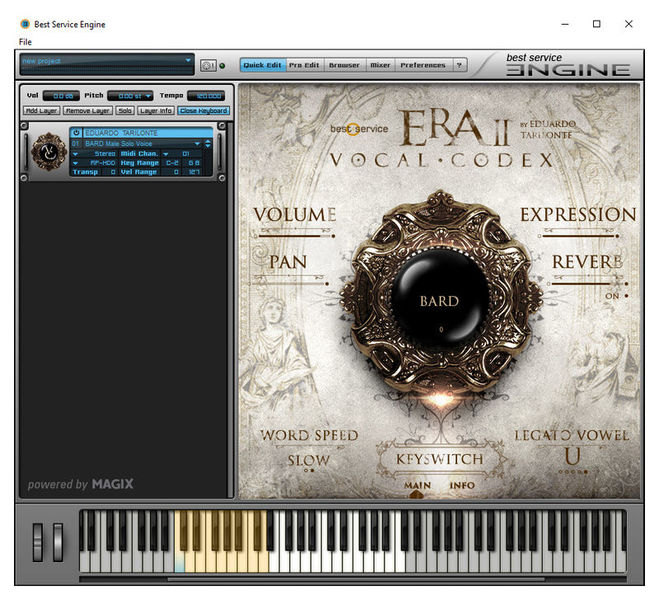
Task: Toggle the layer power button
Action: (76, 133)
